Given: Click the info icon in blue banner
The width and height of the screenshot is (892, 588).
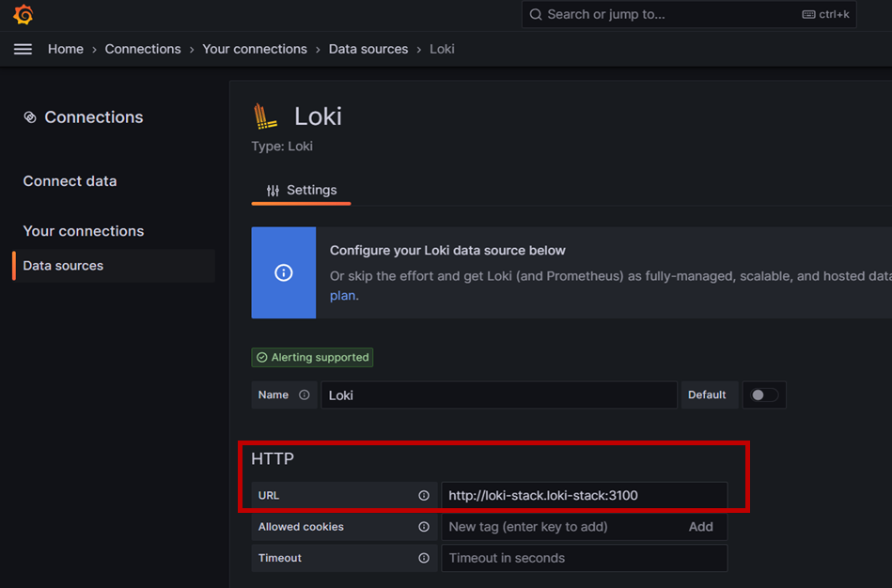Looking at the screenshot, I should click(x=283, y=273).
